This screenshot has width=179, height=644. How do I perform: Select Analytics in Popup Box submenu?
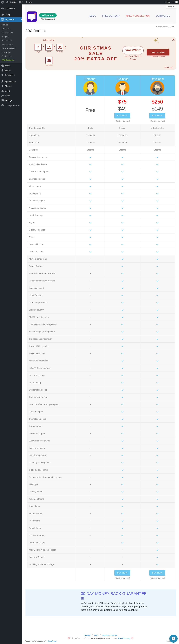coord(5,37)
